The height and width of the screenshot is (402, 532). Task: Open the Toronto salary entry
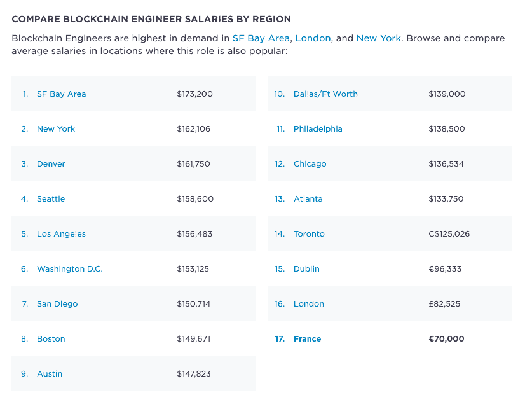coord(309,233)
